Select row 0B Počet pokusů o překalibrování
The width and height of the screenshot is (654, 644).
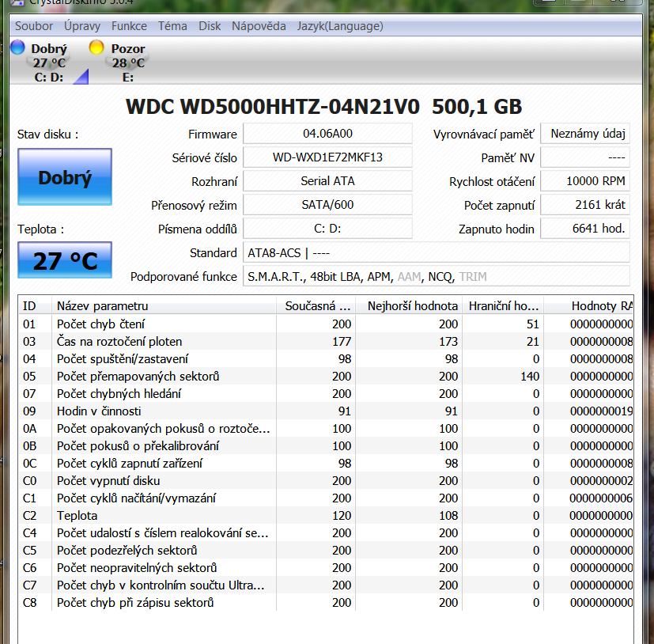click(326, 445)
